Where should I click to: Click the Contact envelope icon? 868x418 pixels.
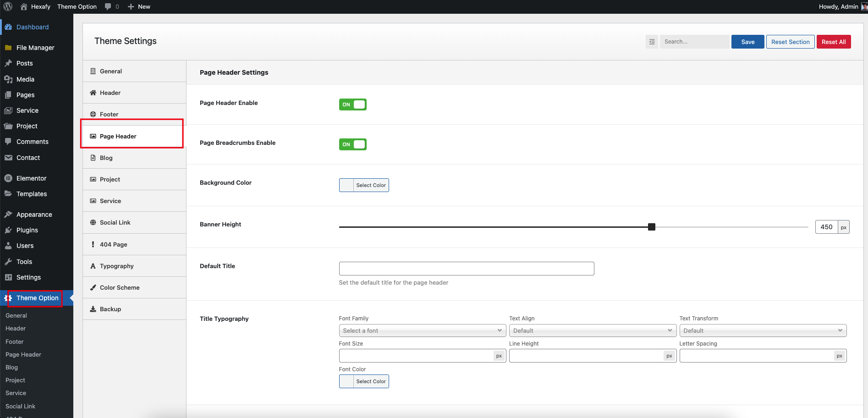(8, 158)
